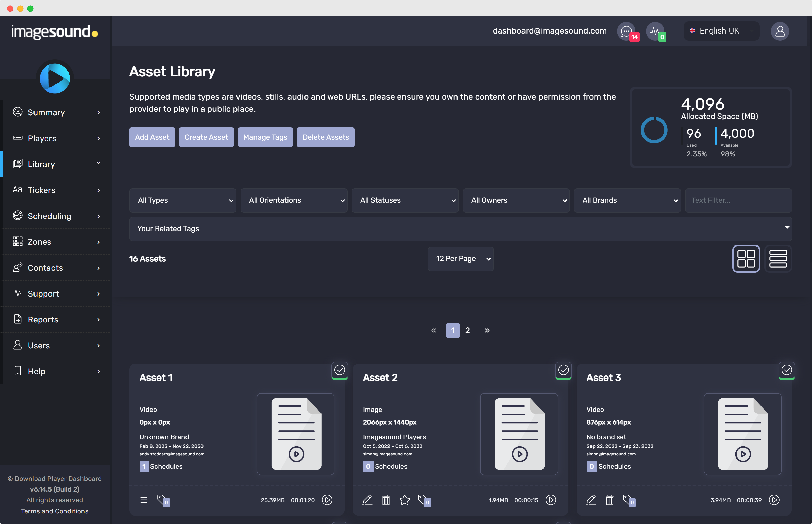Open the activity pulse icon with 0 badge

[655, 31]
